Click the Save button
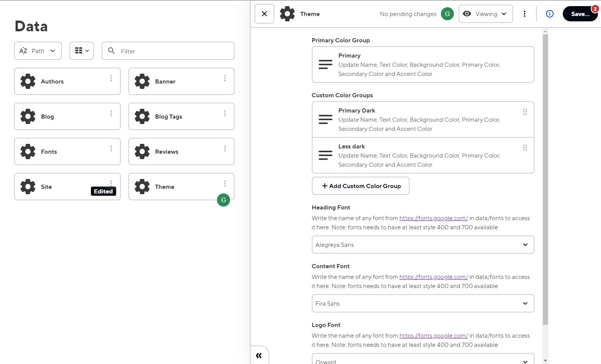 (579, 14)
